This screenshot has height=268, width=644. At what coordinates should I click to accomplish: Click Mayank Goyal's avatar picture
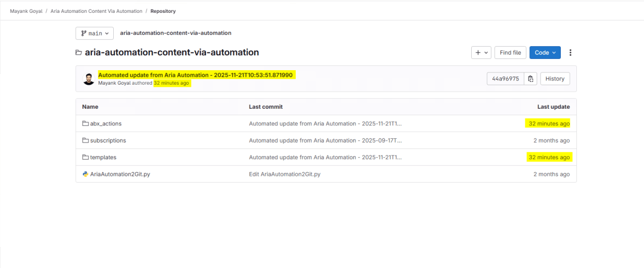(89, 79)
